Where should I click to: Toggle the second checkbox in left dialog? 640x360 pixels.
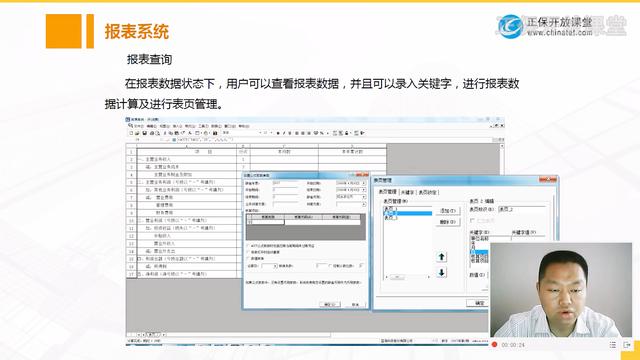click(x=248, y=252)
